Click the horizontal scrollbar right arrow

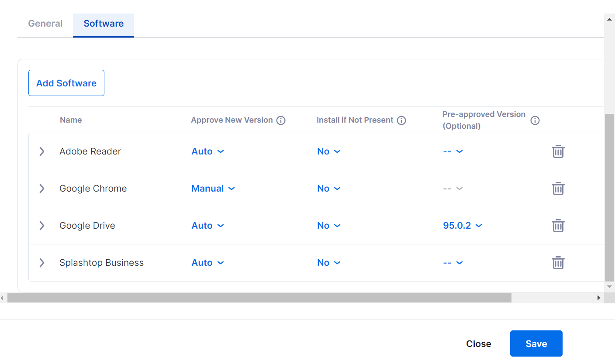coord(598,298)
